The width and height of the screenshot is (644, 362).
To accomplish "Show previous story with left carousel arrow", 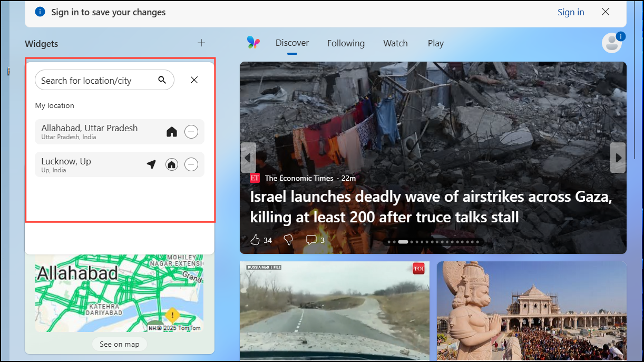I will pyautogui.click(x=248, y=157).
